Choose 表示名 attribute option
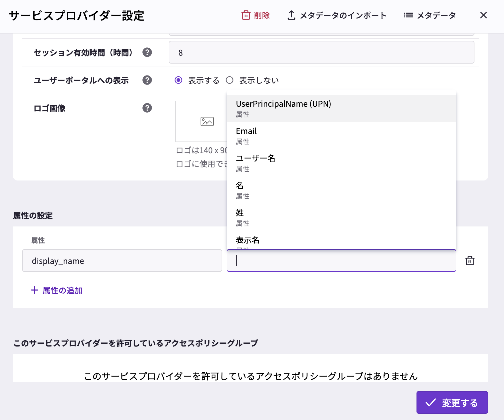Screen dimensions: 504x420 341,240
